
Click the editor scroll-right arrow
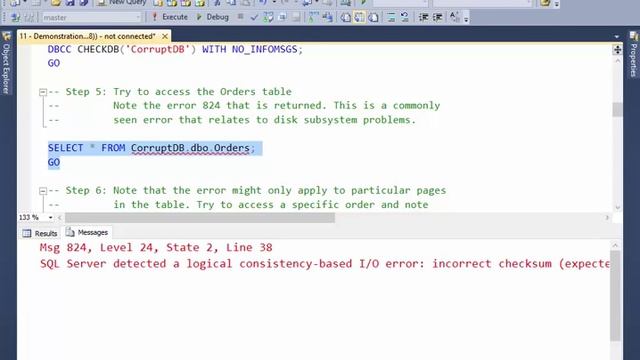(607, 218)
